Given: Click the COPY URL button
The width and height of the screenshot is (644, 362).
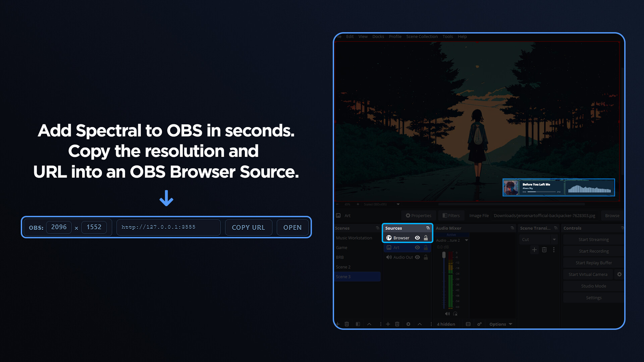Looking at the screenshot, I should click(249, 227).
